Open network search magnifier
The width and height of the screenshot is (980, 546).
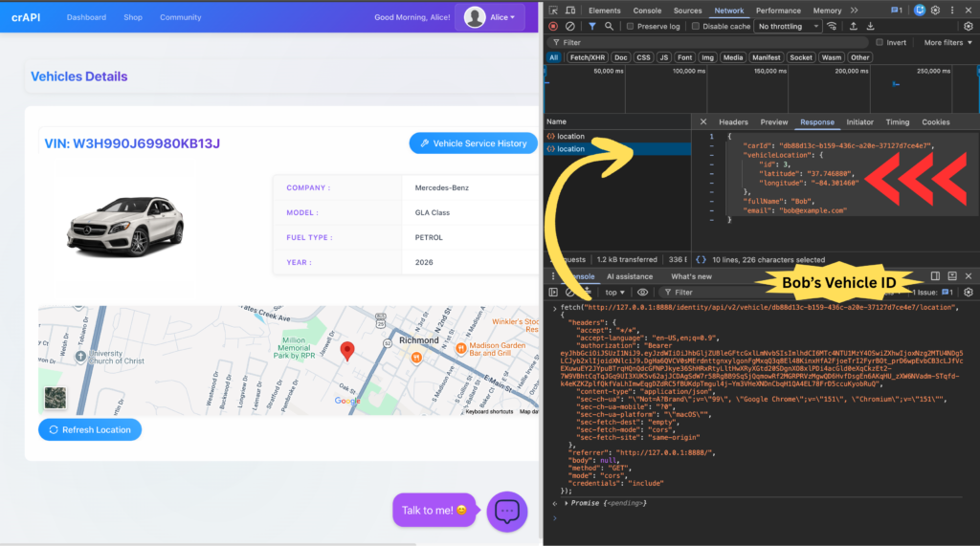click(x=609, y=26)
